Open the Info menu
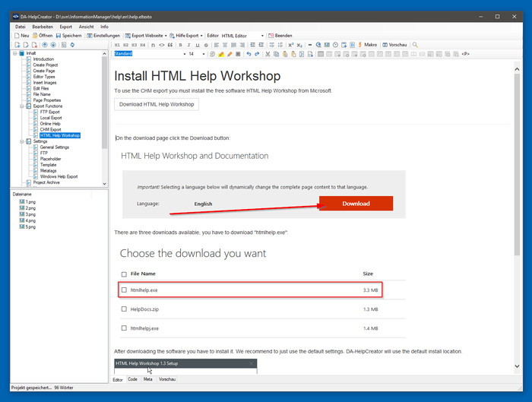Viewport: 532px width, 402px height. pos(104,27)
